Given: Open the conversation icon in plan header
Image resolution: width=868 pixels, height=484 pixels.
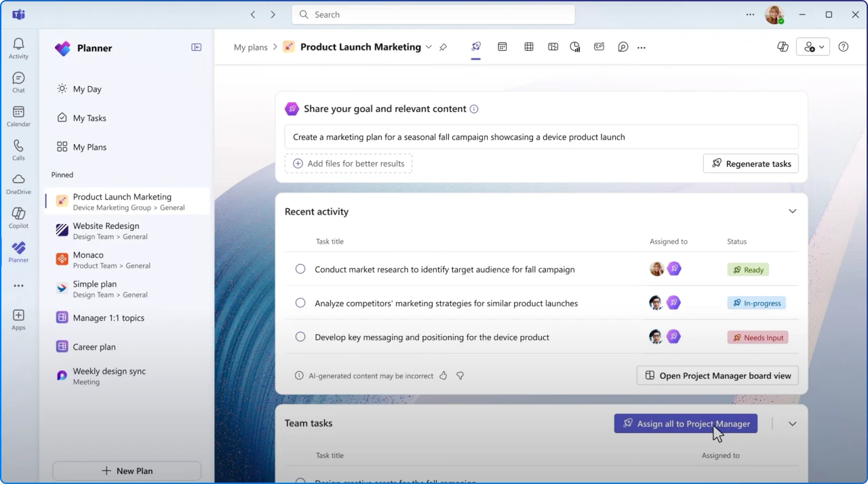Looking at the screenshot, I should [623, 47].
